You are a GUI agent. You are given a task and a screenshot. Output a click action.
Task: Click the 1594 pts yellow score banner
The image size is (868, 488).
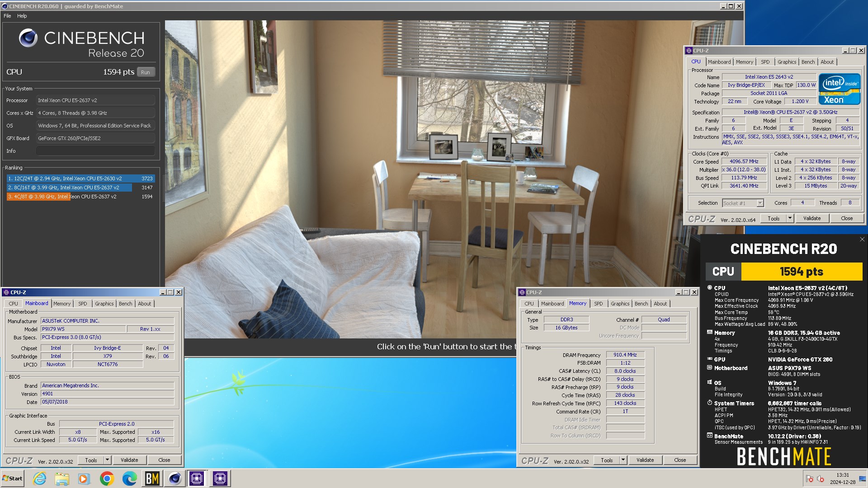pyautogui.click(x=802, y=272)
